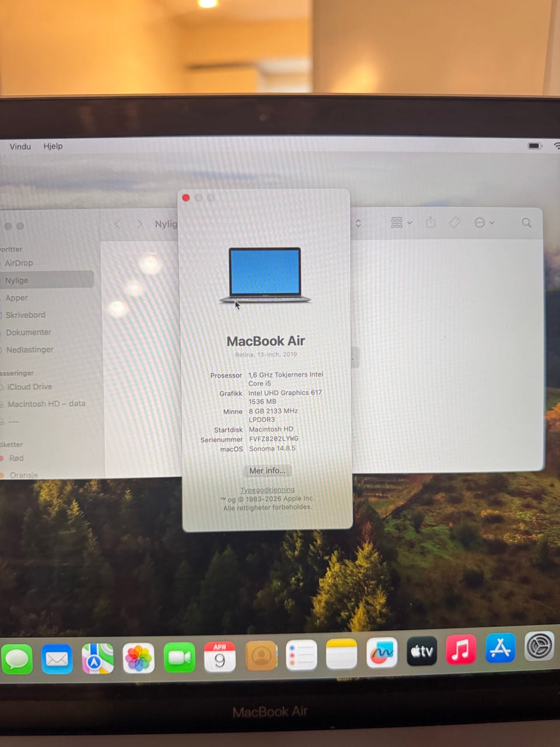Open the grouping options dropdown in Finder toolbar
This screenshot has width=560, height=747.
401,222
